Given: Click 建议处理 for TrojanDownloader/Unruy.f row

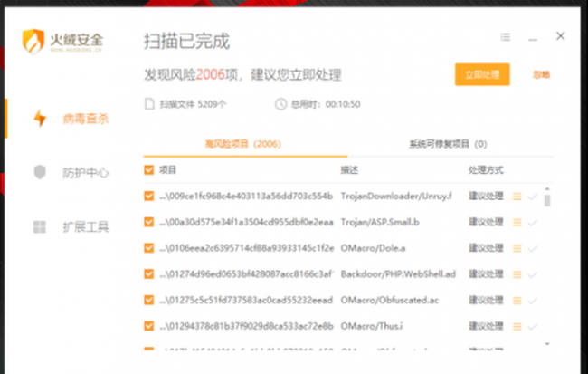Looking at the screenshot, I should [x=486, y=196].
